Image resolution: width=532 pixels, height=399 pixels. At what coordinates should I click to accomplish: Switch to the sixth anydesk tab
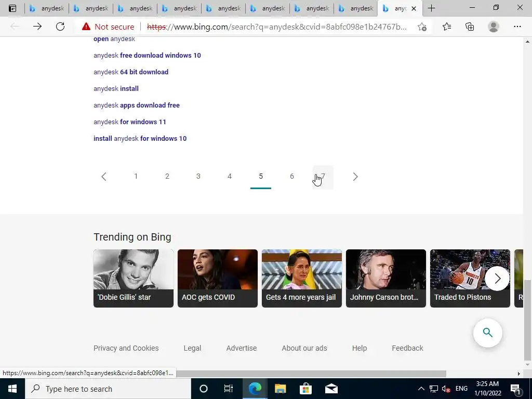[267, 8]
